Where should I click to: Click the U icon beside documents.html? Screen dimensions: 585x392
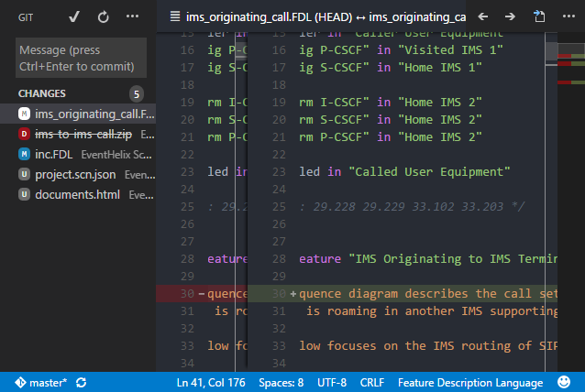[24, 194]
